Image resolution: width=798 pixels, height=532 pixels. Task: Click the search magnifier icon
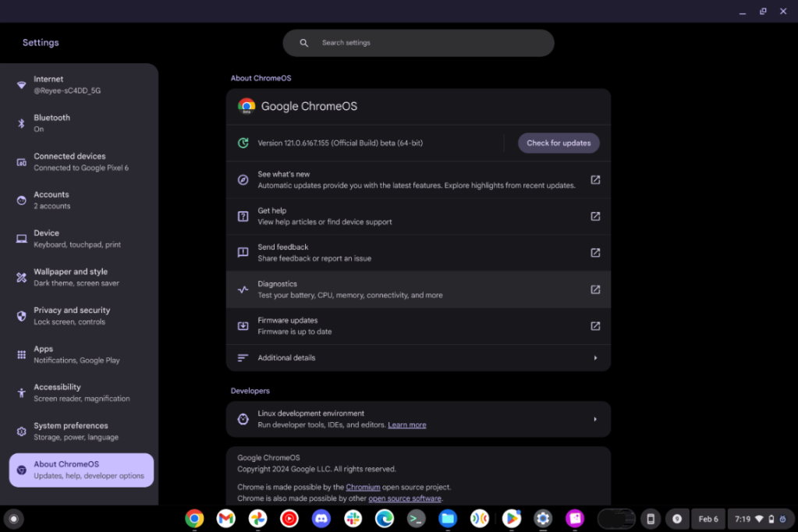pyautogui.click(x=303, y=43)
